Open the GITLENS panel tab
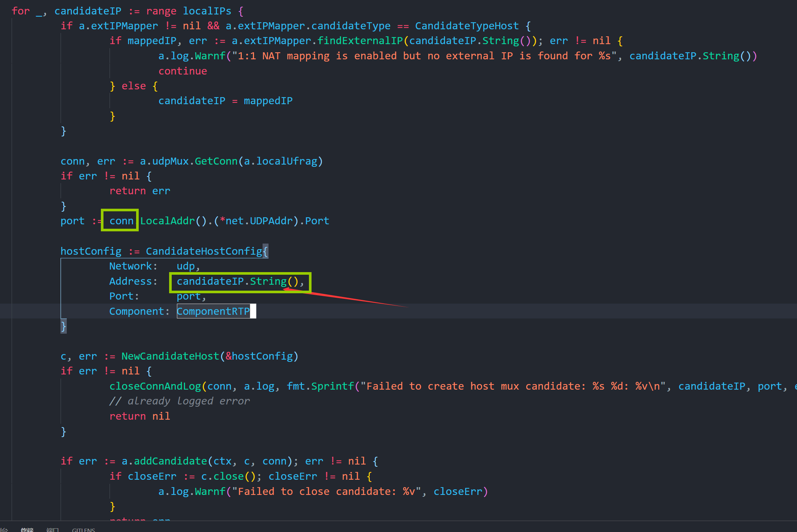 83,529
